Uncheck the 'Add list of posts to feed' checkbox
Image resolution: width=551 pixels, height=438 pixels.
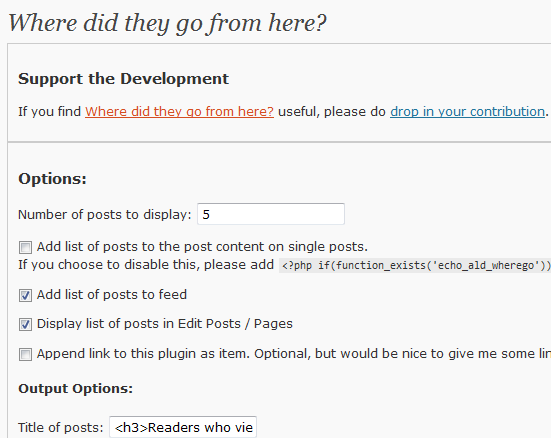pos(25,295)
